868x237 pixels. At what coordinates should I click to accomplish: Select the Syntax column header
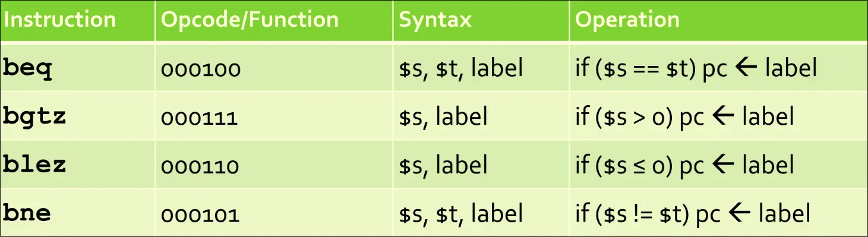pyautogui.click(x=481, y=21)
